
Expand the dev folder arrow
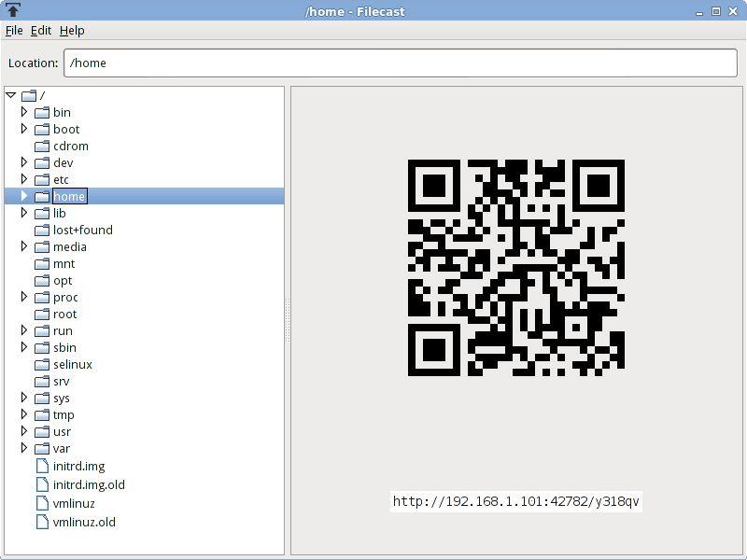click(24, 162)
